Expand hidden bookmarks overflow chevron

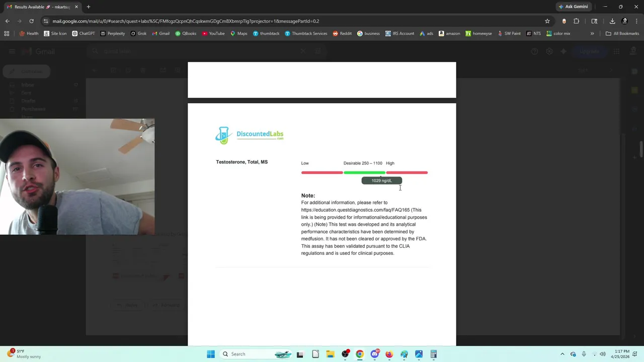pos(592,34)
